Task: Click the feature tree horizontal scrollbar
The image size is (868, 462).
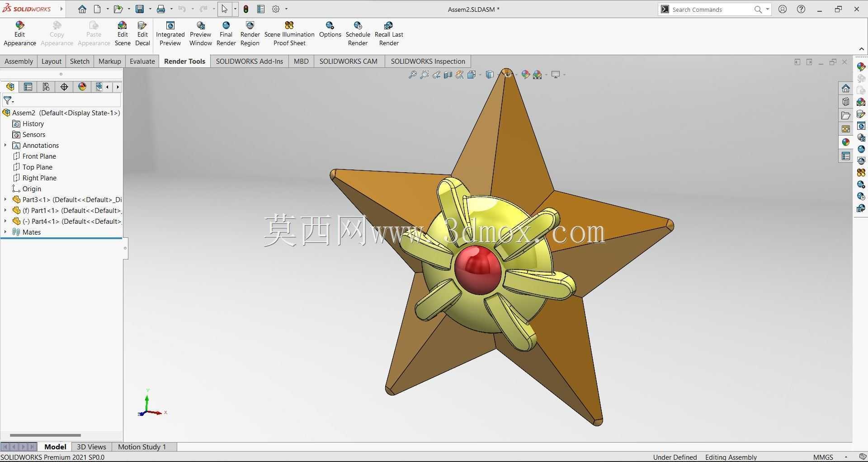Action: [x=45, y=435]
